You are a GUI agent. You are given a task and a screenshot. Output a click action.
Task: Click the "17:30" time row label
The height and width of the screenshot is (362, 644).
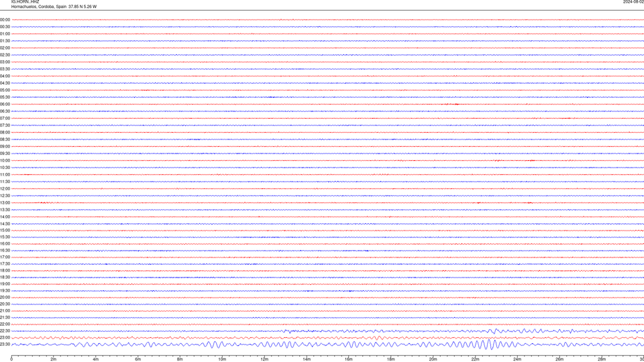click(x=5, y=264)
